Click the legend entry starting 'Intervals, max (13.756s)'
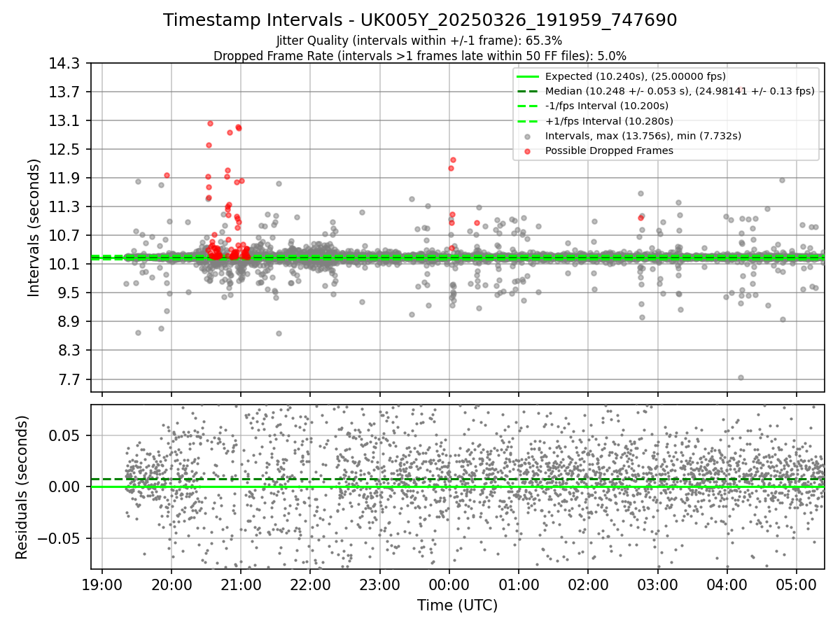 pyautogui.click(x=643, y=136)
